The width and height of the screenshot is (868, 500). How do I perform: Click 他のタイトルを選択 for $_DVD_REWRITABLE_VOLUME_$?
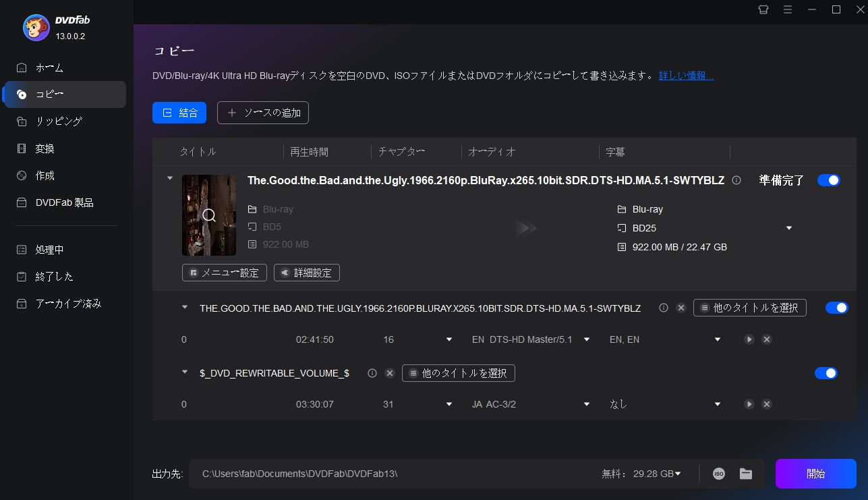tap(459, 372)
